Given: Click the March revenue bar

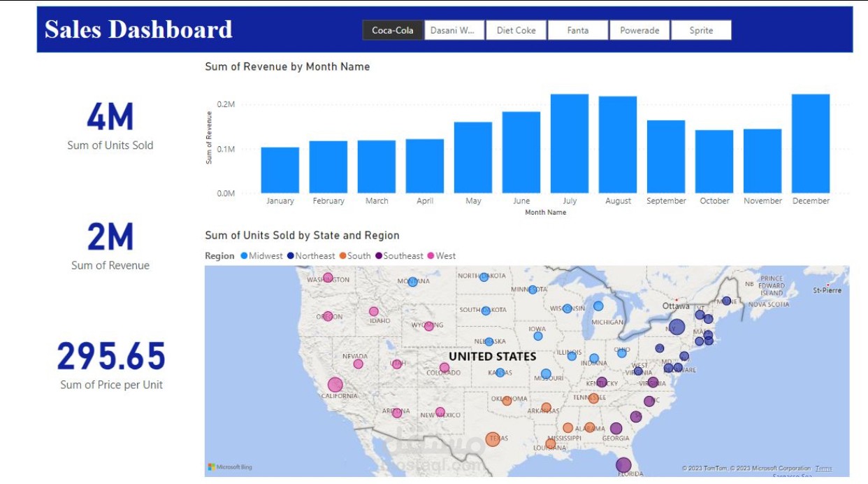Looking at the screenshot, I should click(x=377, y=166).
